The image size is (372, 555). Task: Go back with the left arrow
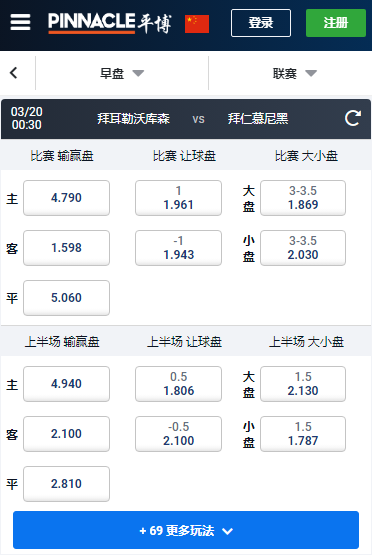[x=14, y=73]
